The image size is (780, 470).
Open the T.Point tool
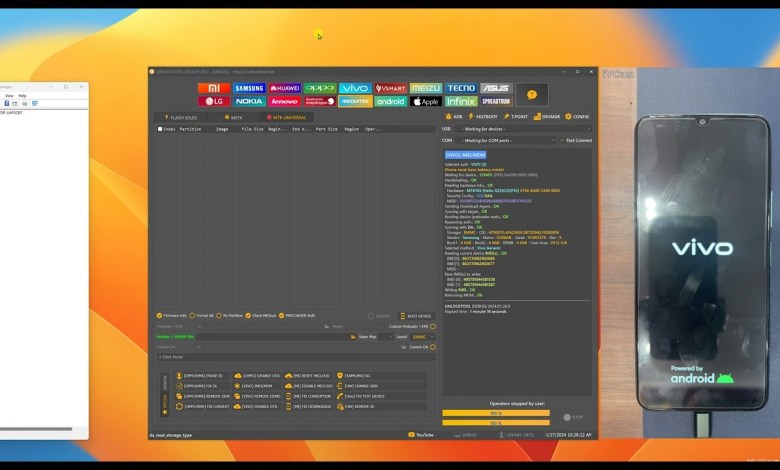coord(515,116)
